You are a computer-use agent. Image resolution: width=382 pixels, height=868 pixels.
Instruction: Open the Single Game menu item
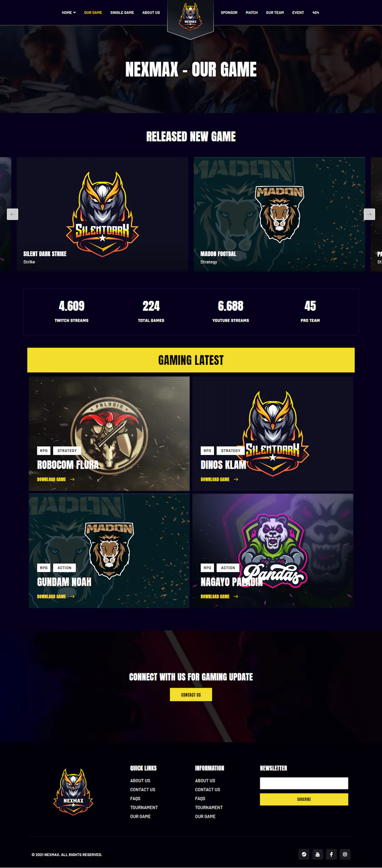click(x=122, y=13)
